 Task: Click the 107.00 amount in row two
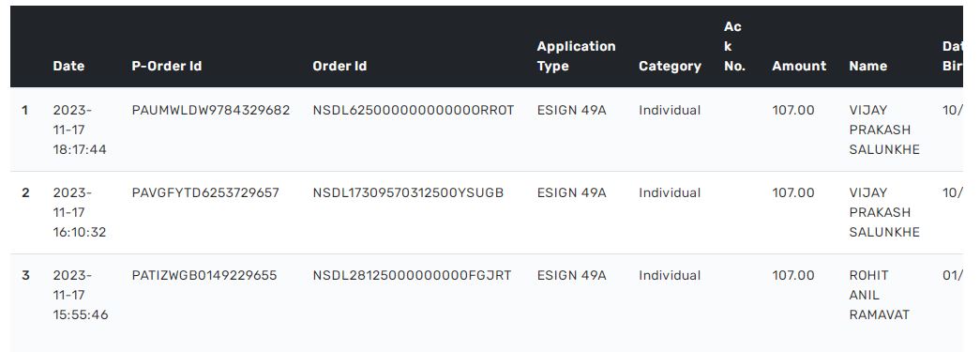(793, 193)
